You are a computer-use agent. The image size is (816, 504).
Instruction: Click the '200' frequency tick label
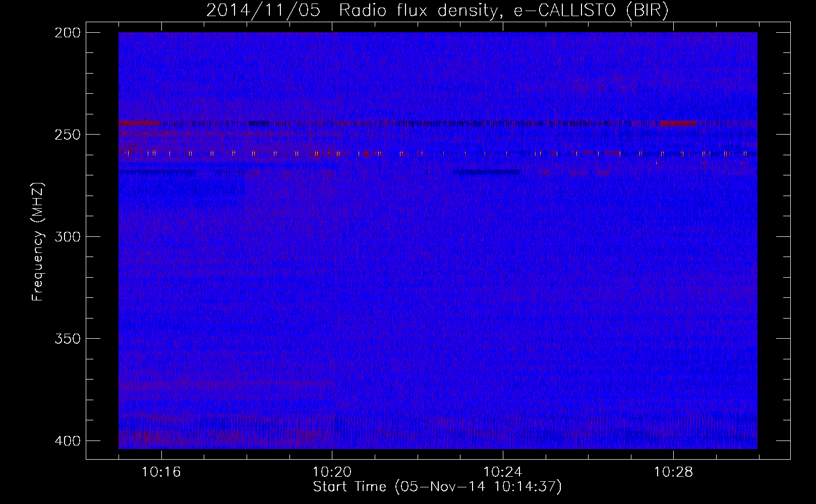click(x=67, y=33)
